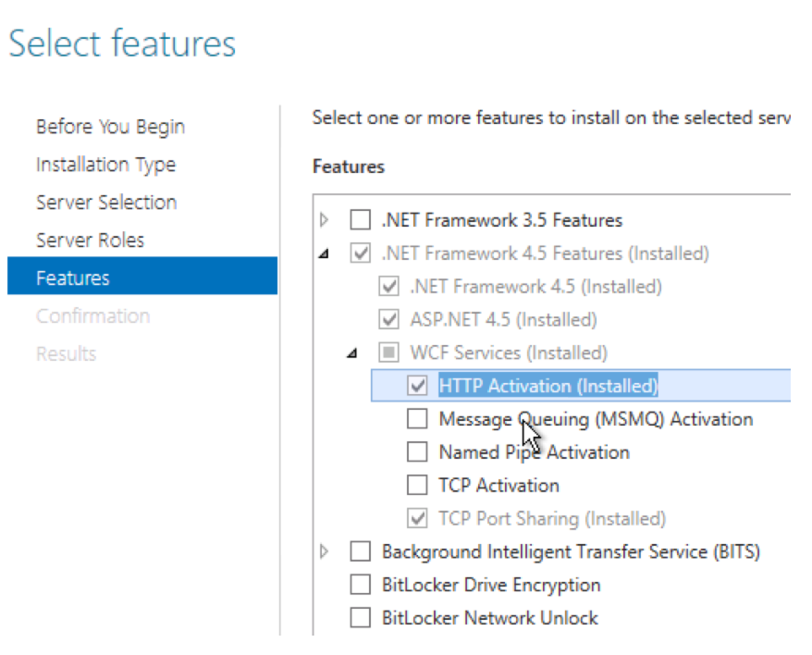Viewport: 812px width, 655px height.
Task: Collapse the .NET Framework 4.5 Features node
Action: point(323,254)
